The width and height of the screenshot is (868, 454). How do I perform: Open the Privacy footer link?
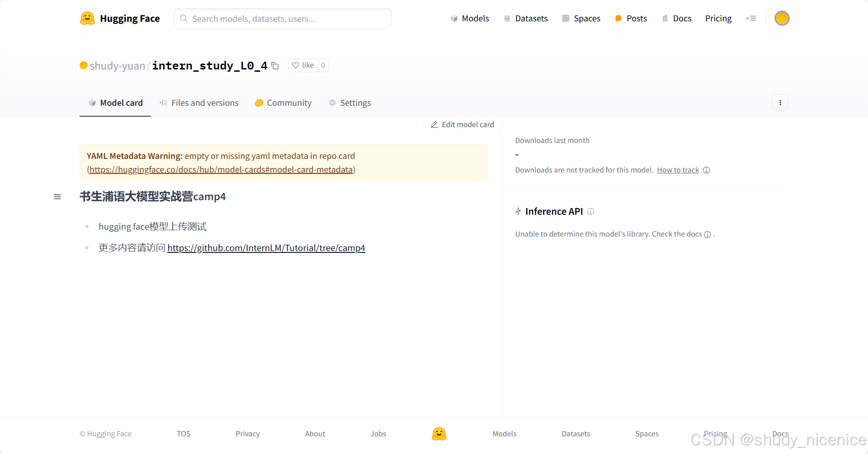(248, 434)
